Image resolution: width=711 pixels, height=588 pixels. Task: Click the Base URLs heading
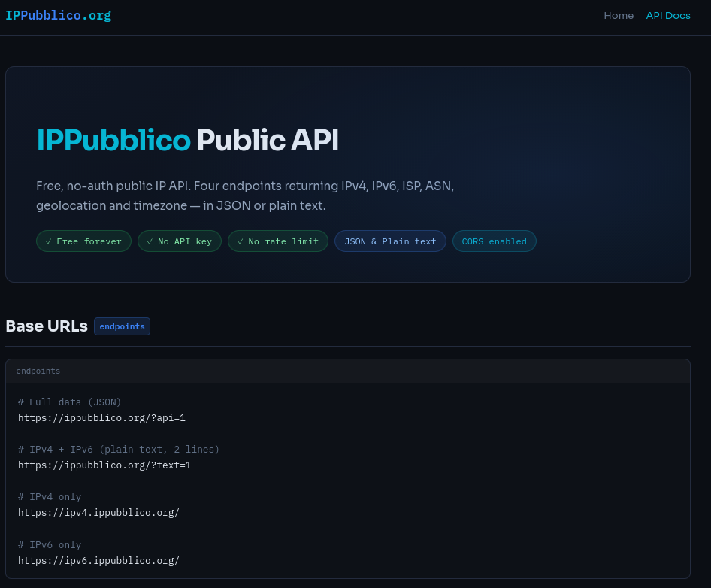click(47, 326)
